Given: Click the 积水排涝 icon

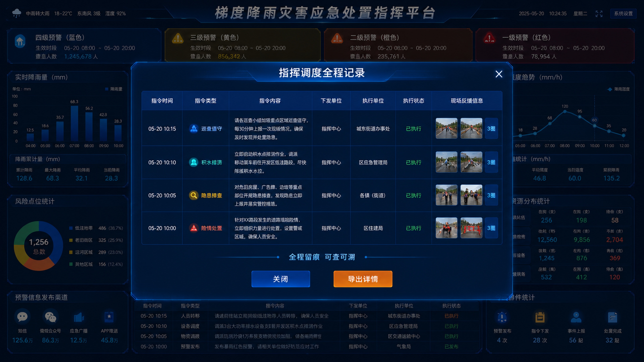Looking at the screenshot, I should point(194,162).
